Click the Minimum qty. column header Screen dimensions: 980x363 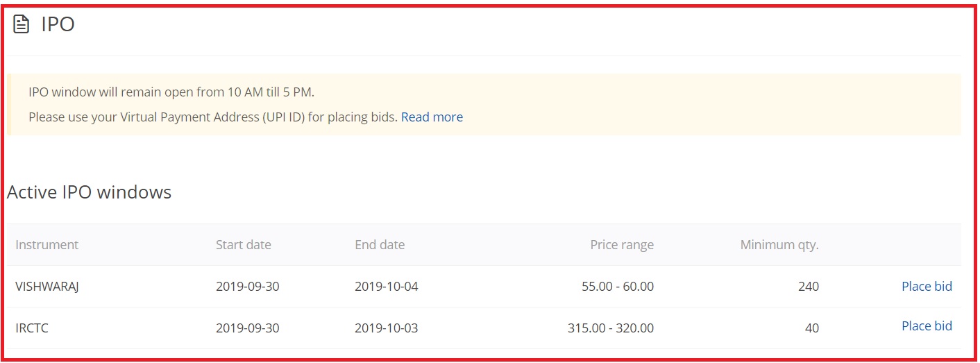(779, 244)
